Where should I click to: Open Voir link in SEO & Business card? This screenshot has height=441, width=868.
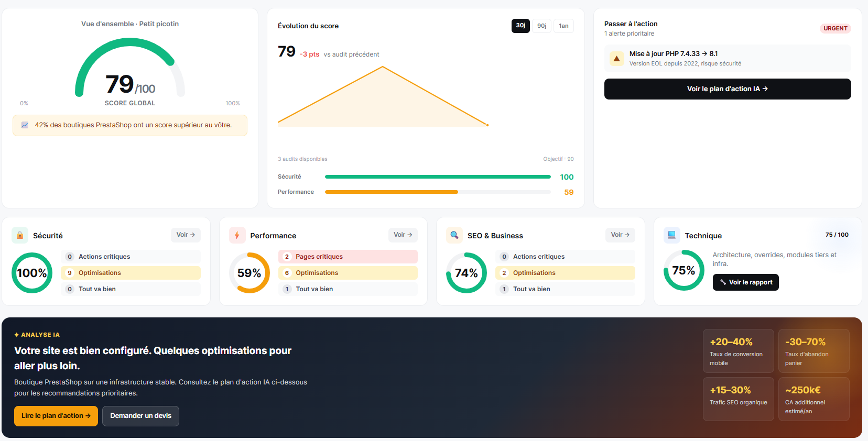click(x=620, y=235)
